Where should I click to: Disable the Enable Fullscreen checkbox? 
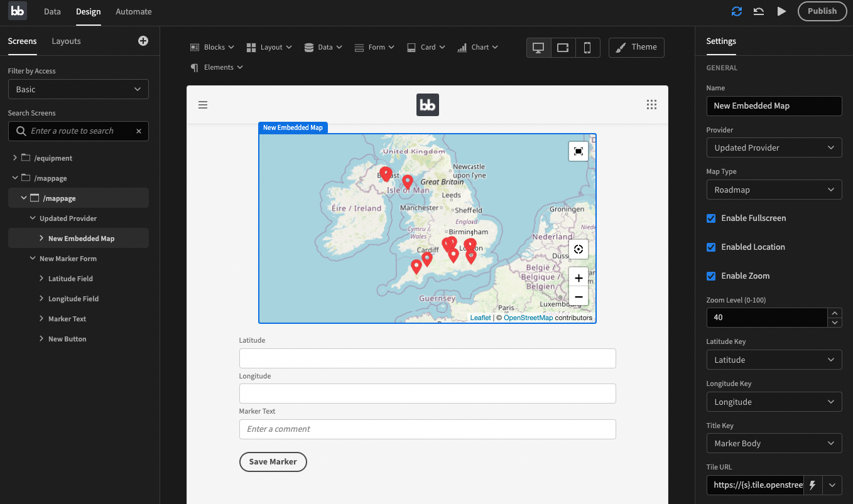coord(710,218)
